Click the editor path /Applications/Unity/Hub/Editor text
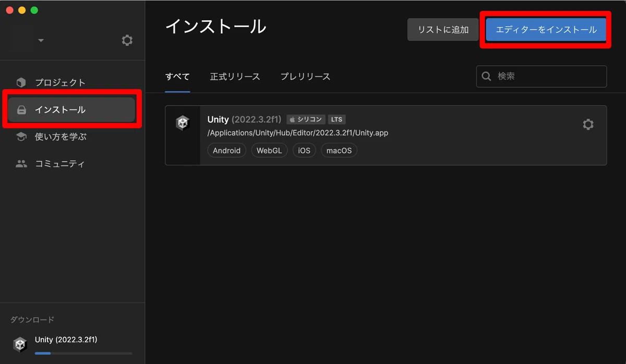626x364 pixels. pyautogui.click(x=298, y=133)
